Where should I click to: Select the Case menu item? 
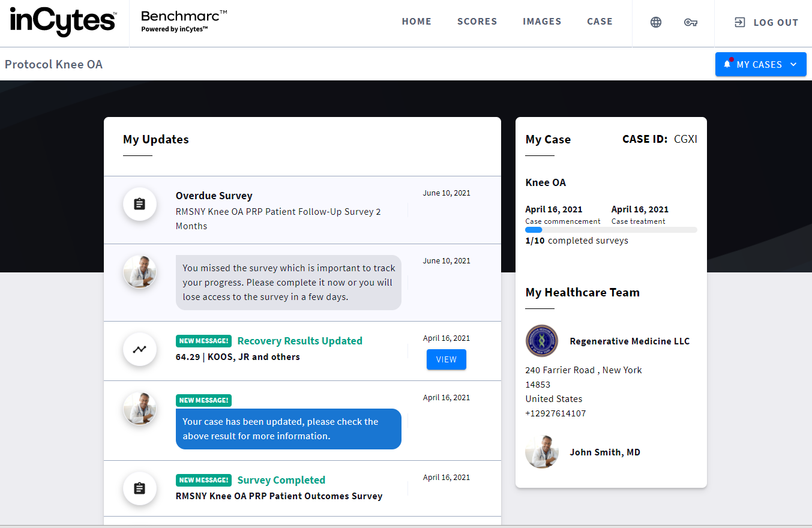pyautogui.click(x=600, y=22)
